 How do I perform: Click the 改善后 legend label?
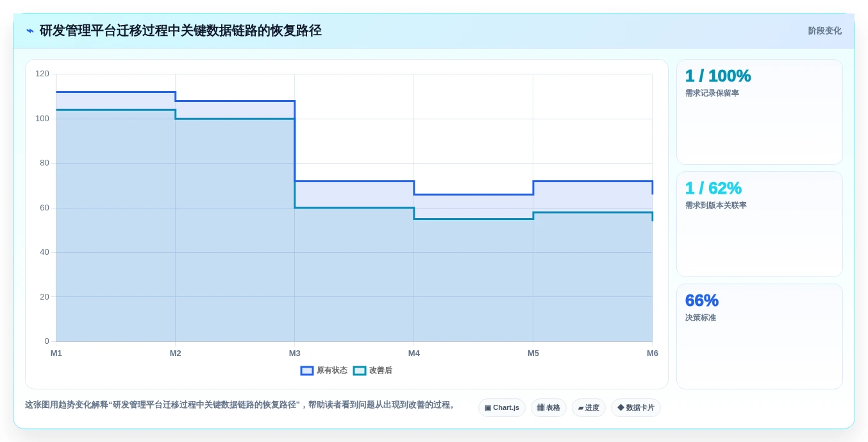pos(381,371)
